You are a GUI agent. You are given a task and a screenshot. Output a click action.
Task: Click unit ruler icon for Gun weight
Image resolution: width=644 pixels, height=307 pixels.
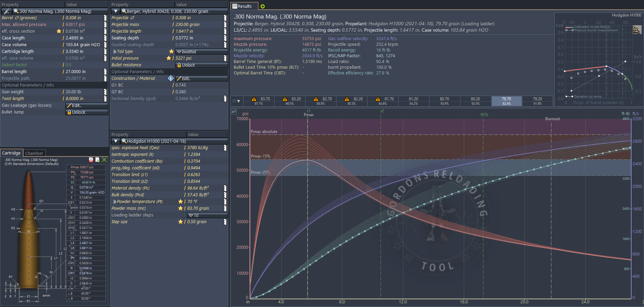tap(105, 92)
